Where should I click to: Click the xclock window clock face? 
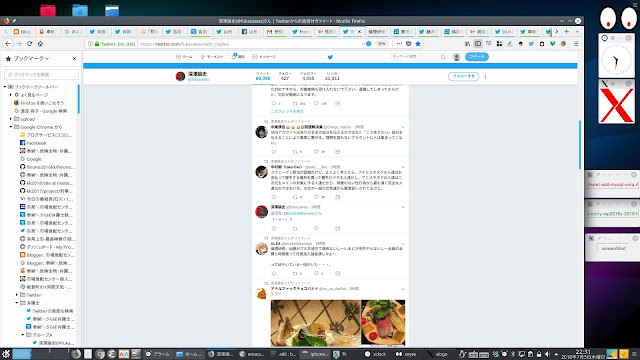click(616, 60)
